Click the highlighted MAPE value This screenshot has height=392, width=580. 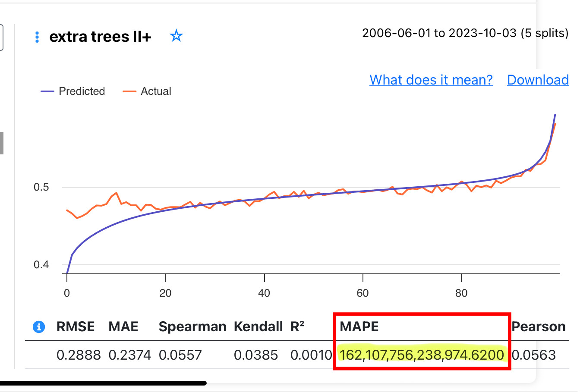click(422, 355)
